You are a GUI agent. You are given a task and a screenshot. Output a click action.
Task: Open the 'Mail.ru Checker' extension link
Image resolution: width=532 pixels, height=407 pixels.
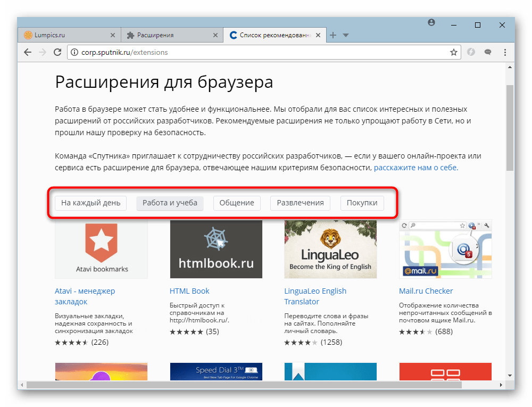point(426,290)
